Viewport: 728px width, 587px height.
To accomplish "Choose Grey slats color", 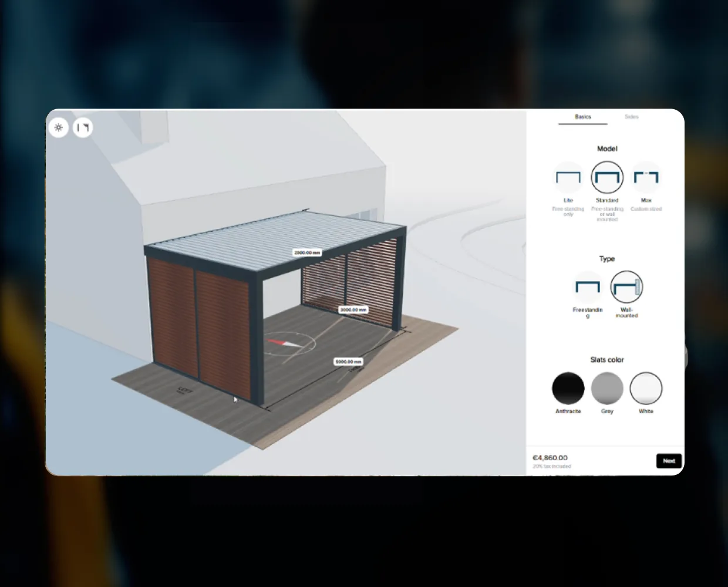I will click(607, 388).
